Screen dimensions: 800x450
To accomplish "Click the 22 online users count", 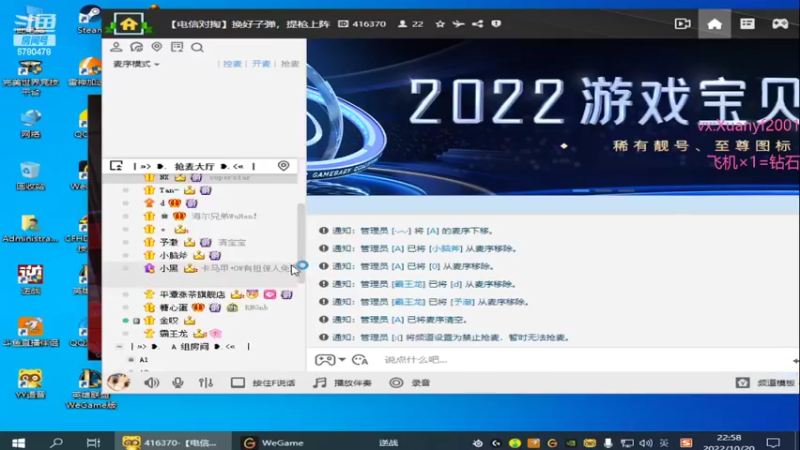I will pos(411,24).
